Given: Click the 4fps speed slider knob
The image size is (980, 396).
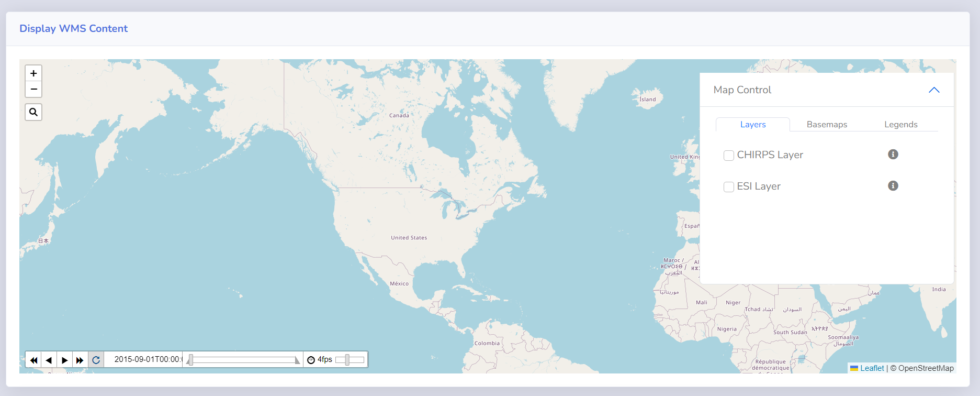Looking at the screenshot, I should tap(347, 360).
